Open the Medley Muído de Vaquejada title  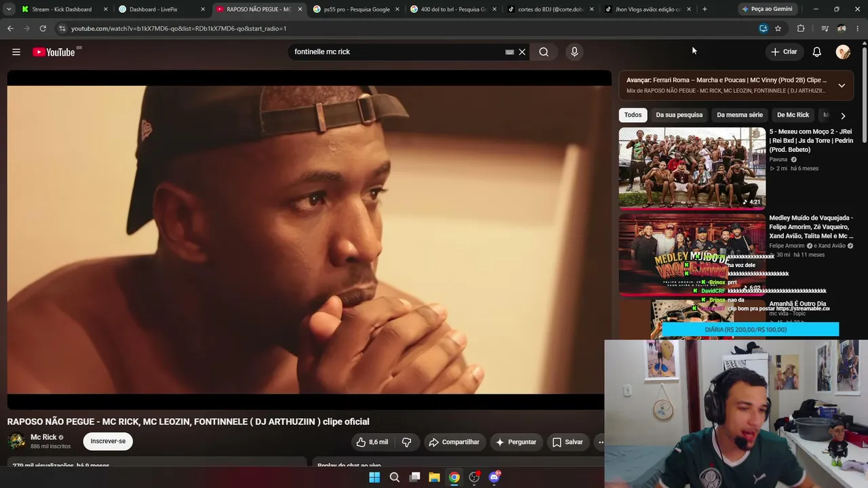[811, 227]
